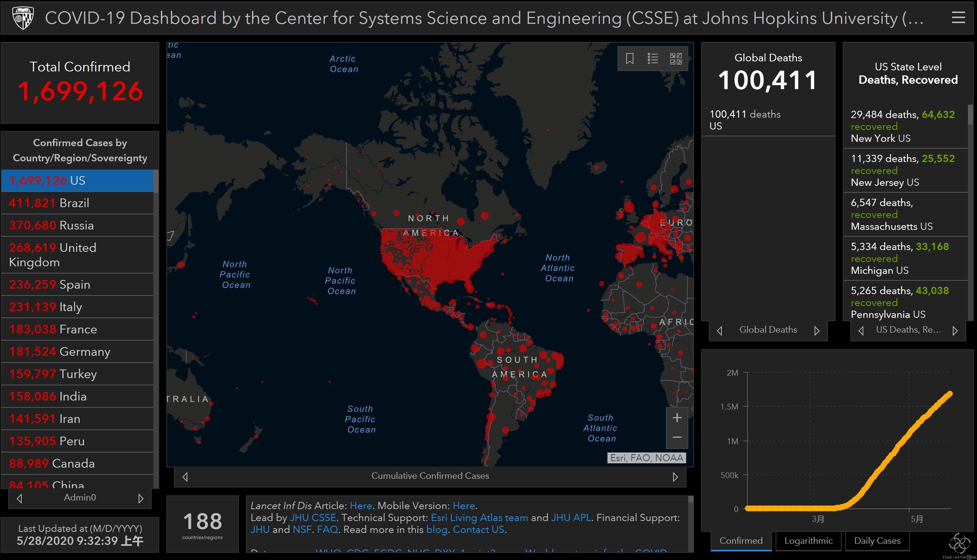Click the Total Confirmed 1,699,126 figure
Viewport: 977px width, 560px height.
(80, 92)
